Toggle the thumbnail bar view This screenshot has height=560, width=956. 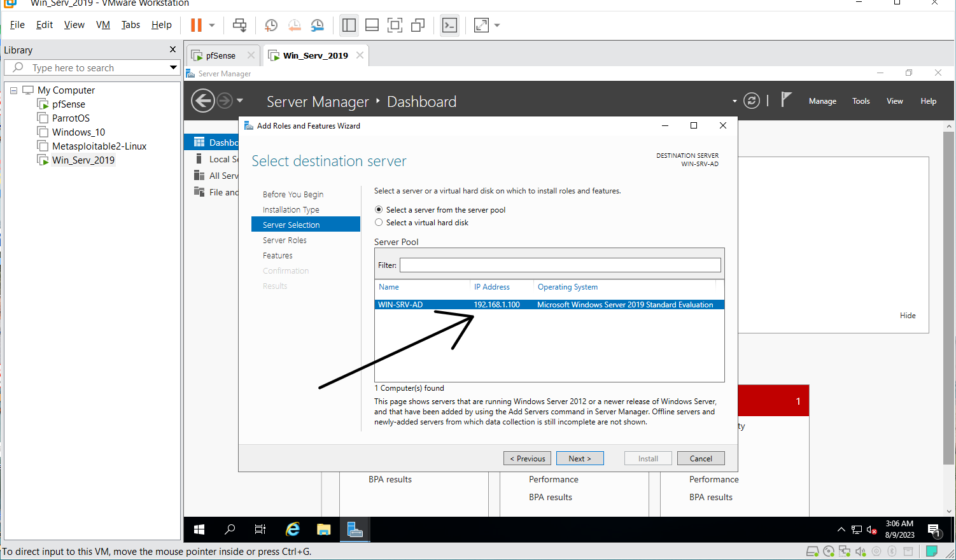coord(372,25)
